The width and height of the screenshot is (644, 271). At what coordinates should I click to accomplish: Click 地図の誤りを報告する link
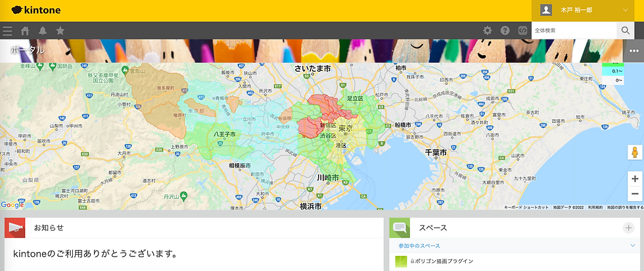(x=625, y=207)
